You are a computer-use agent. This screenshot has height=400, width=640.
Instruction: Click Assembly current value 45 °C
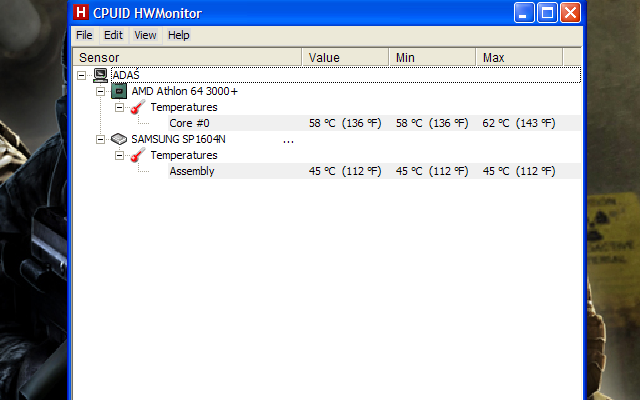pyautogui.click(x=345, y=171)
